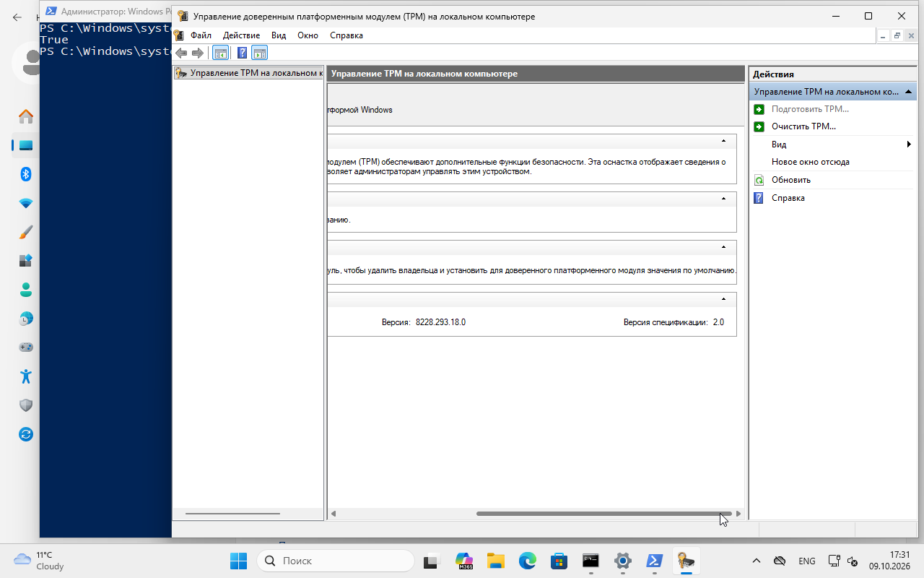Click the taskbar search box Поиск
Viewport: 924px width, 578px height.
336,561
